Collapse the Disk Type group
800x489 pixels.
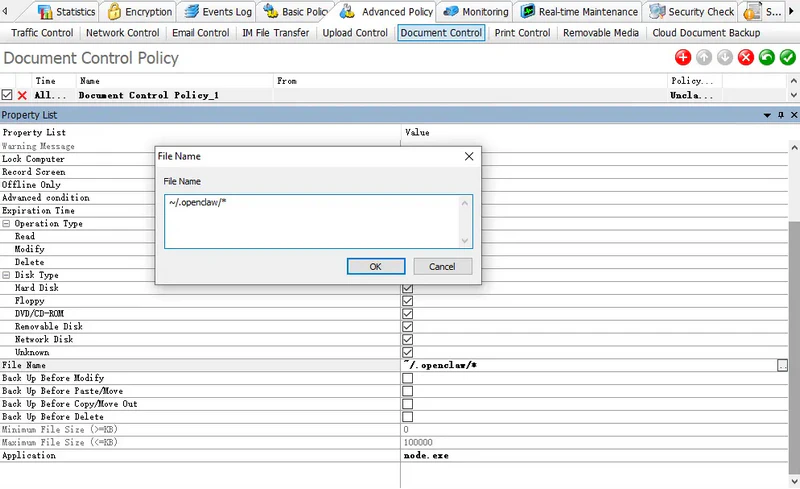coord(6,275)
